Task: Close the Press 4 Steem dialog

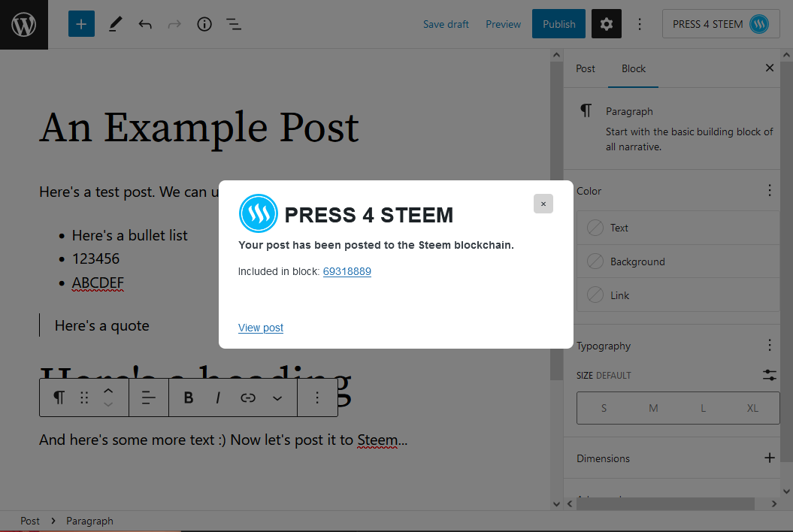Action: 543,204
